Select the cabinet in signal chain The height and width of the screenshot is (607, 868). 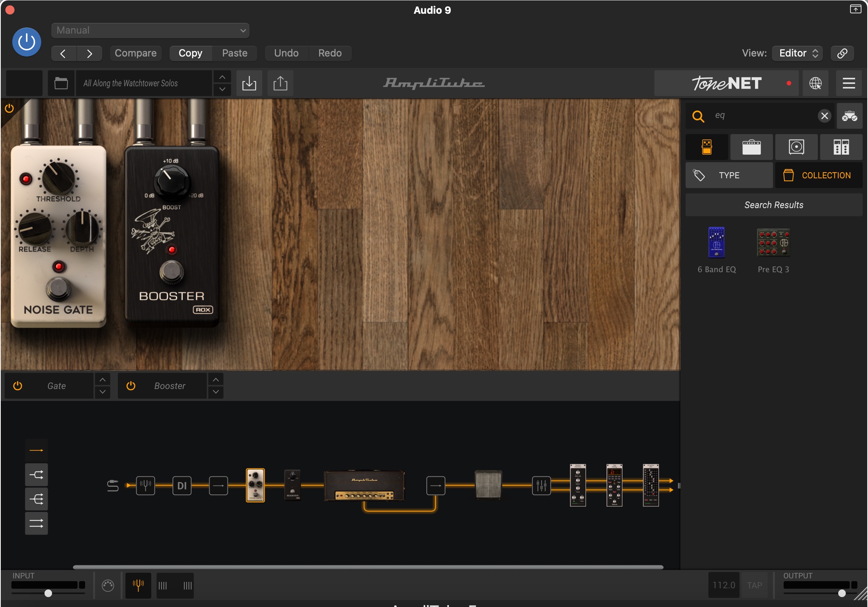click(x=488, y=485)
